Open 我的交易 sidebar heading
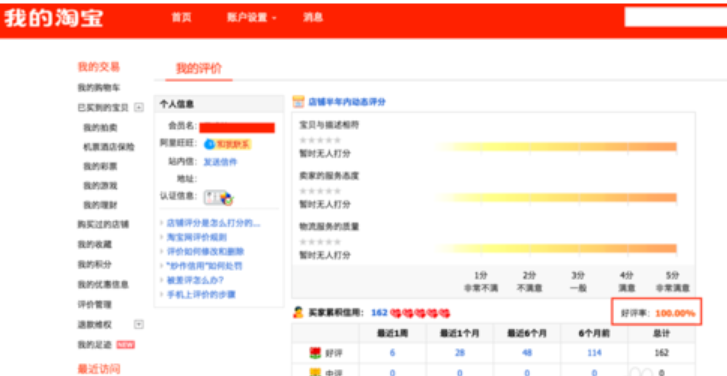Image resolution: width=727 pixels, height=376 pixels. [99, 67]
